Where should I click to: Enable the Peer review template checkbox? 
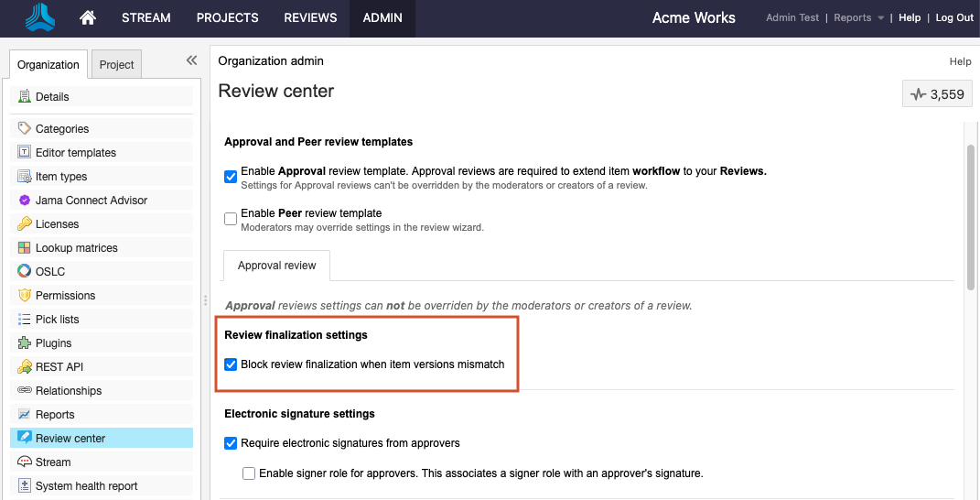pos(231,219)
